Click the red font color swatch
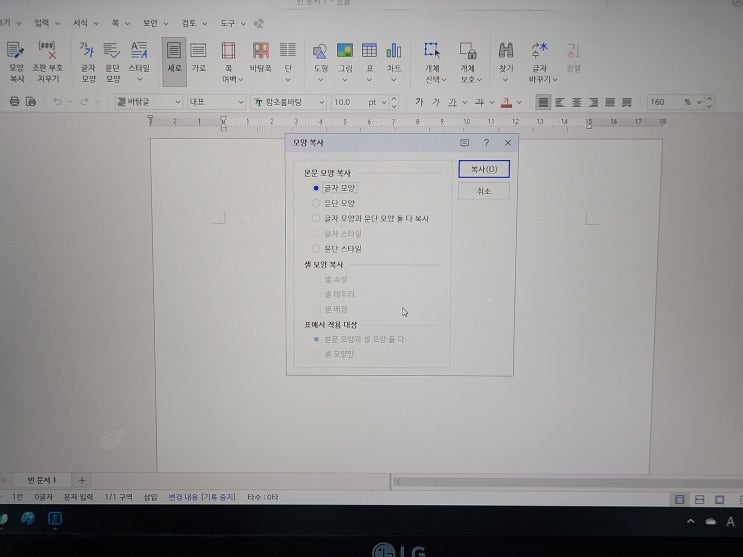 tap(507, 102)
